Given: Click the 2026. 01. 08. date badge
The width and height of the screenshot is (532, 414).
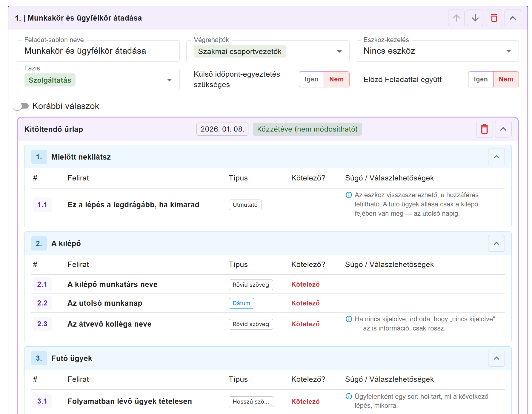Looking at the screenshot, I should pos(222,129).
